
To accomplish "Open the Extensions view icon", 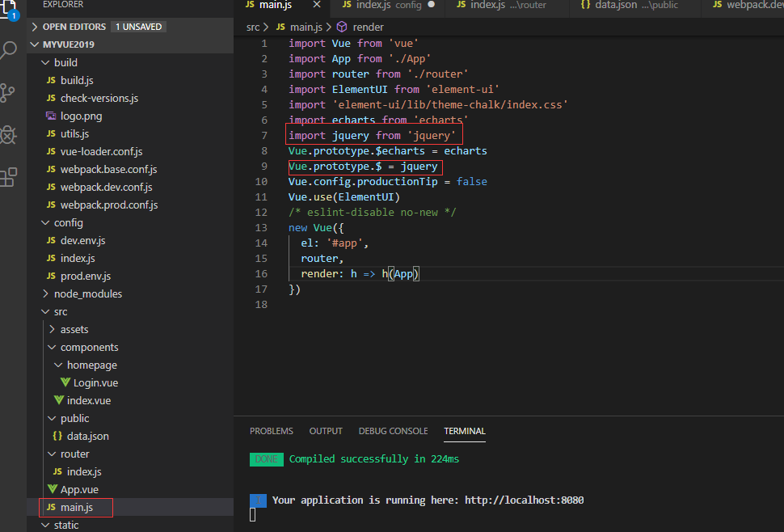I will (8, 177).
